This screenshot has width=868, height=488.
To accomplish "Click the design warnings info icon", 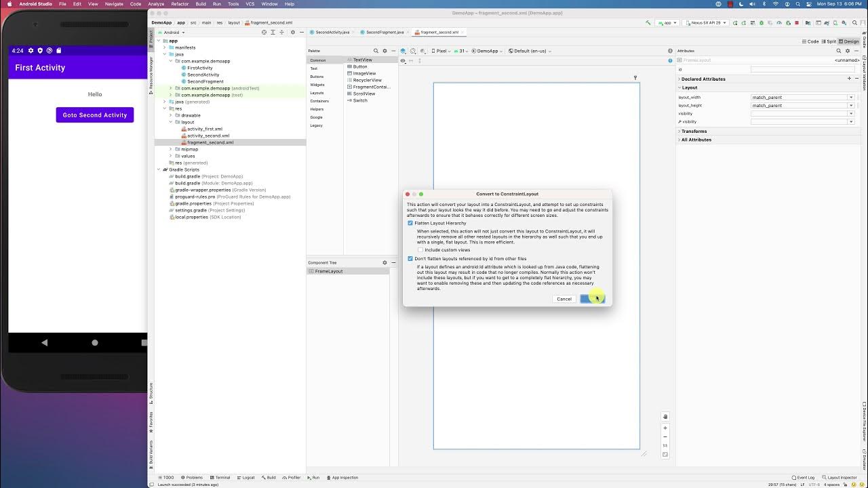I will pyautogui.click(x=670, y=51).
